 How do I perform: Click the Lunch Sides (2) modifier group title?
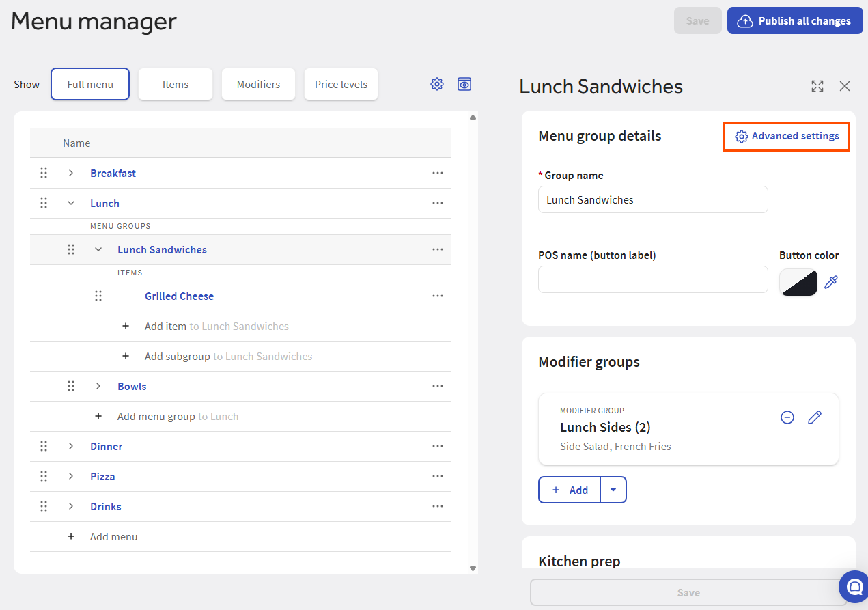point(605,427)
